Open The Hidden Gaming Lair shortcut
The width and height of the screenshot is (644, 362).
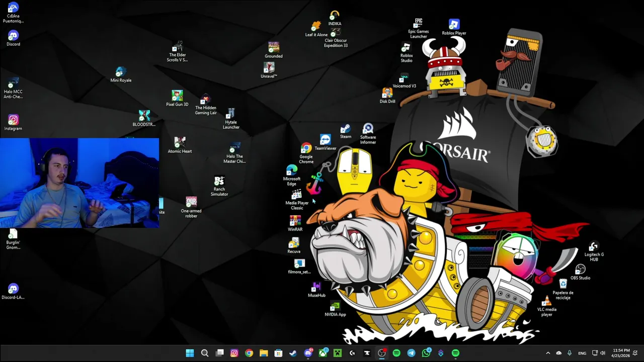click(205, 105)
